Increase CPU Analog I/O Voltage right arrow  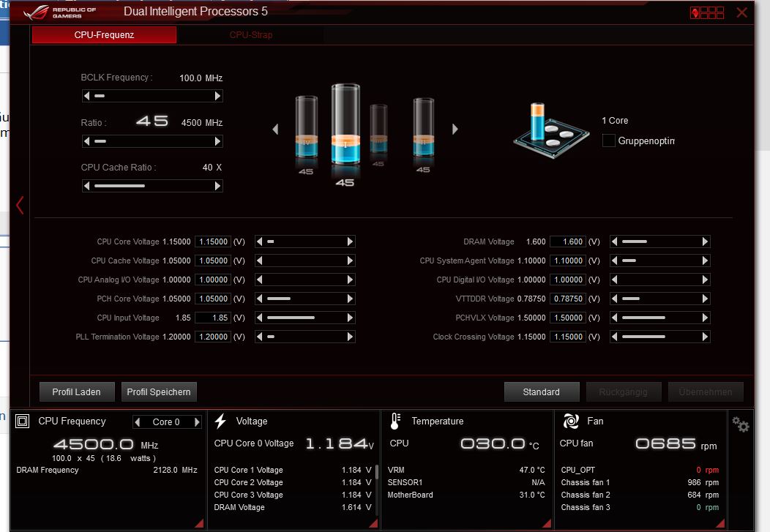point(350,280)
